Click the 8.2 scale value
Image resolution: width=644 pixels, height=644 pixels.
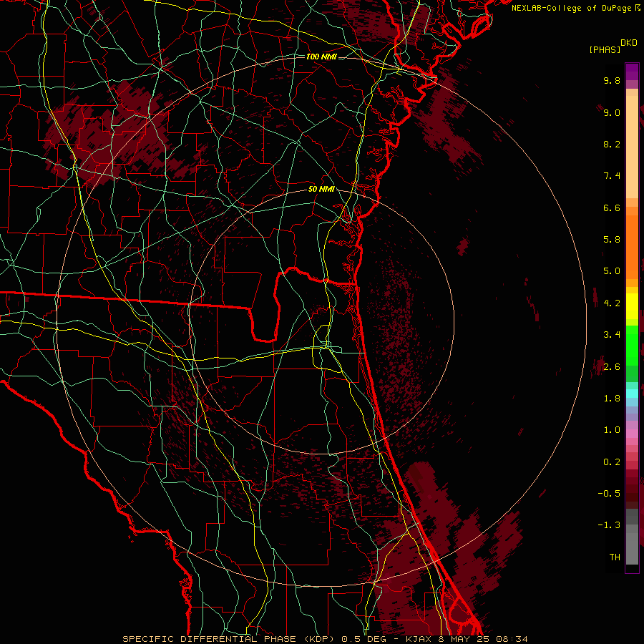click(612, 144)
